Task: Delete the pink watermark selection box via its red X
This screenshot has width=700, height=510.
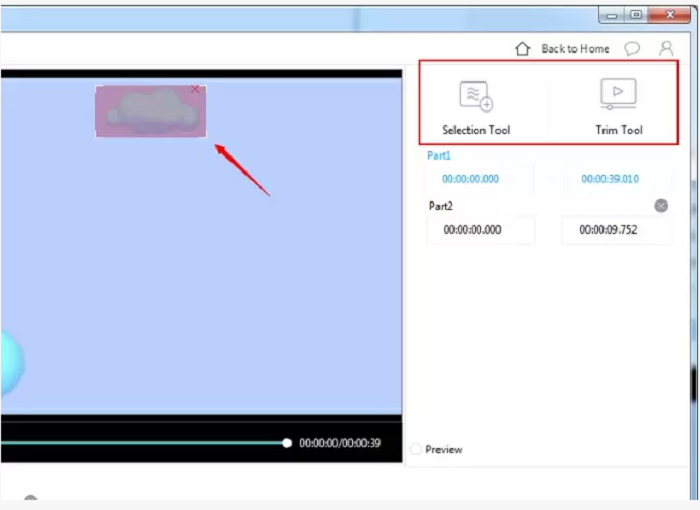Action: pyautogui.click(x=195, y=89)
